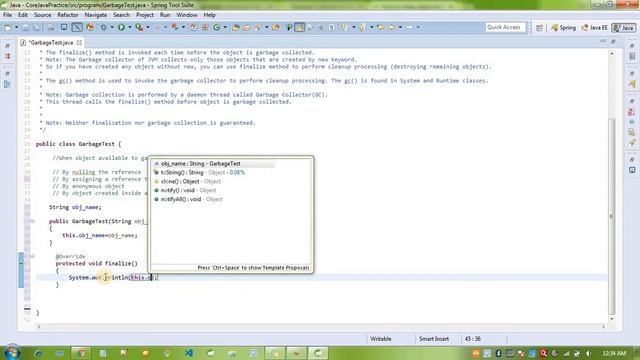Open the Run menu

pos(165,15)
